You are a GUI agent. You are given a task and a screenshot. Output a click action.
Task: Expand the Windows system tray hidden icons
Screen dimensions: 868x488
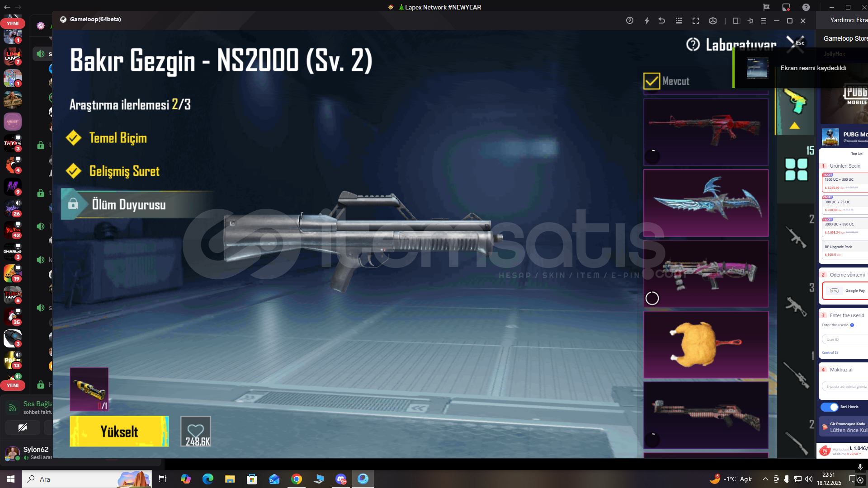point(765,479)
